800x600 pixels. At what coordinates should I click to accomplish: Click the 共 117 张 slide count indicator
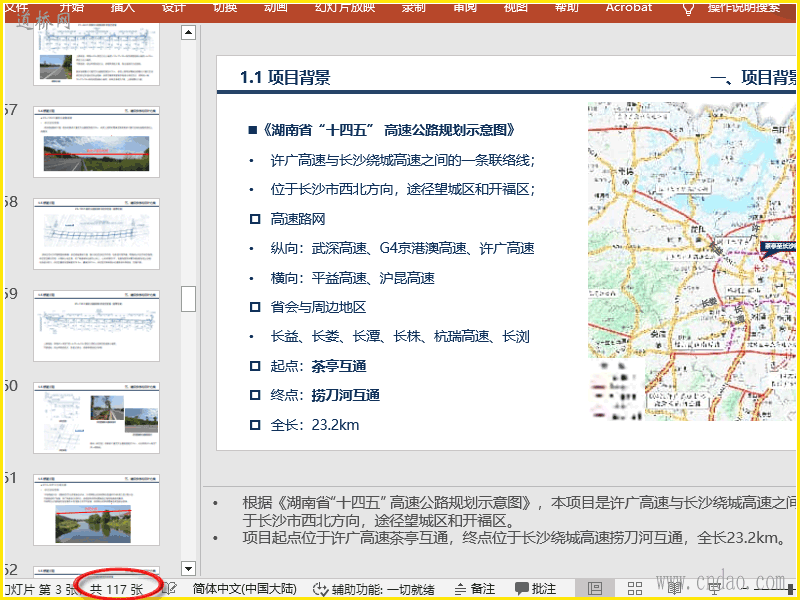pos(116,589)
